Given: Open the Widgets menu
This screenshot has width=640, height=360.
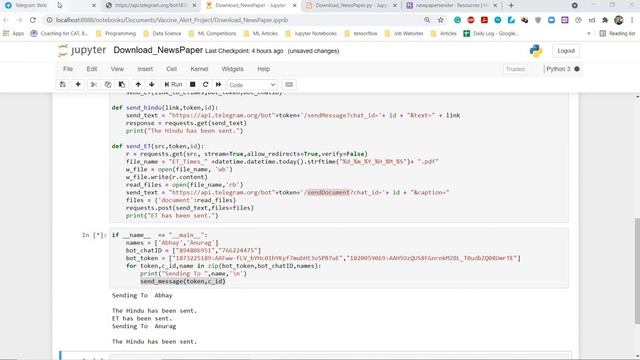Looking at the screenshot, I should [x=233, y=69].
